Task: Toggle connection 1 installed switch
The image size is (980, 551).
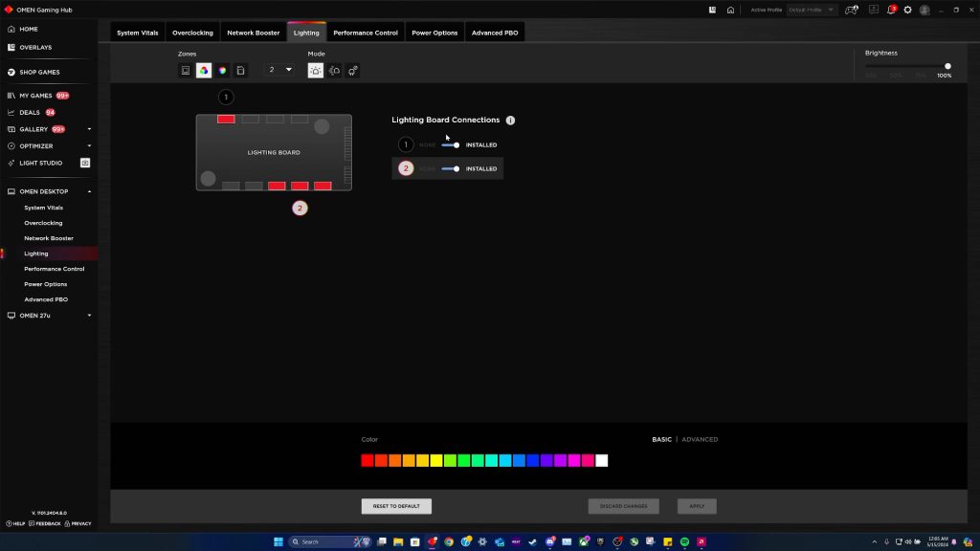Action: pyautogui.click(x=451, y=145)
